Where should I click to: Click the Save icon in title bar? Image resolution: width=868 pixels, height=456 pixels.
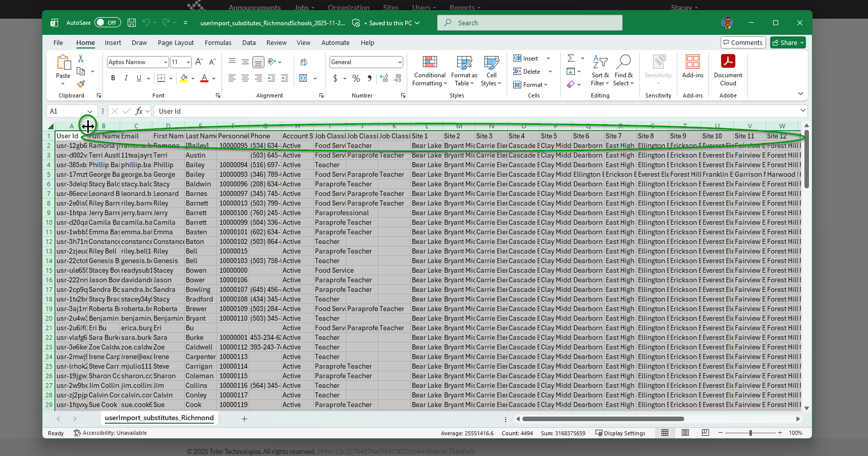point(132,23)
